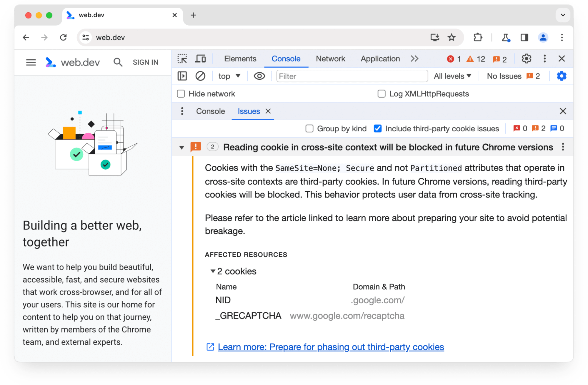Click the Device toolbar toggle icon

point(200,59)
